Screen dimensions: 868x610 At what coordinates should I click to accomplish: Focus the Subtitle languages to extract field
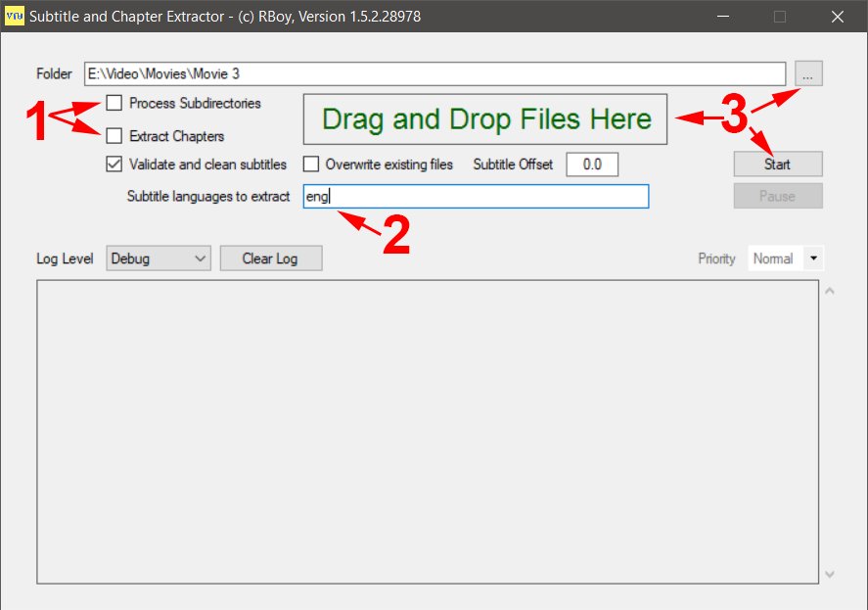[476, 196]
